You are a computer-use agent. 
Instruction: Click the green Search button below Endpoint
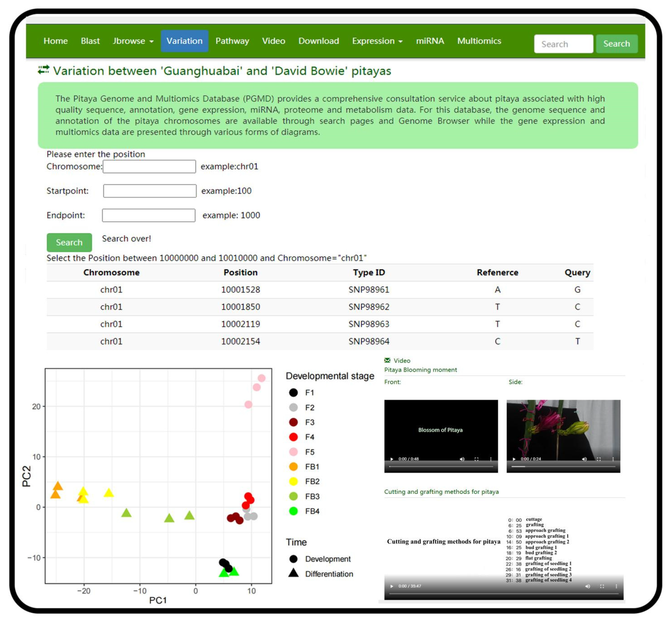click(69, 242)
